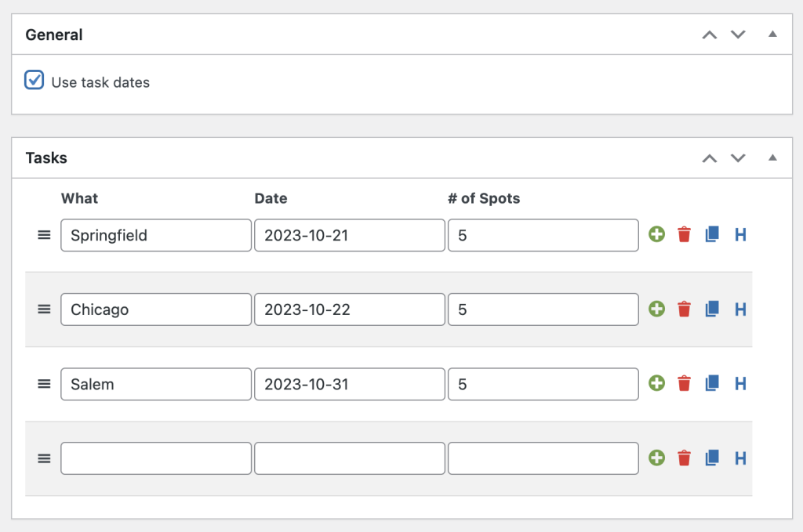Add a task after the Chicago row

click(x=656, y=309)
